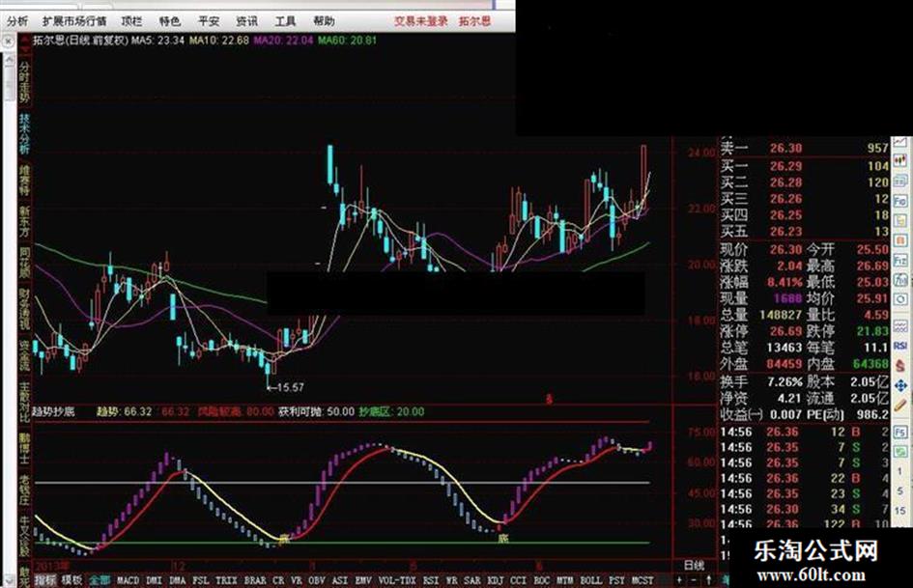Click the circle icon in the right toolbar

(900, 300)
